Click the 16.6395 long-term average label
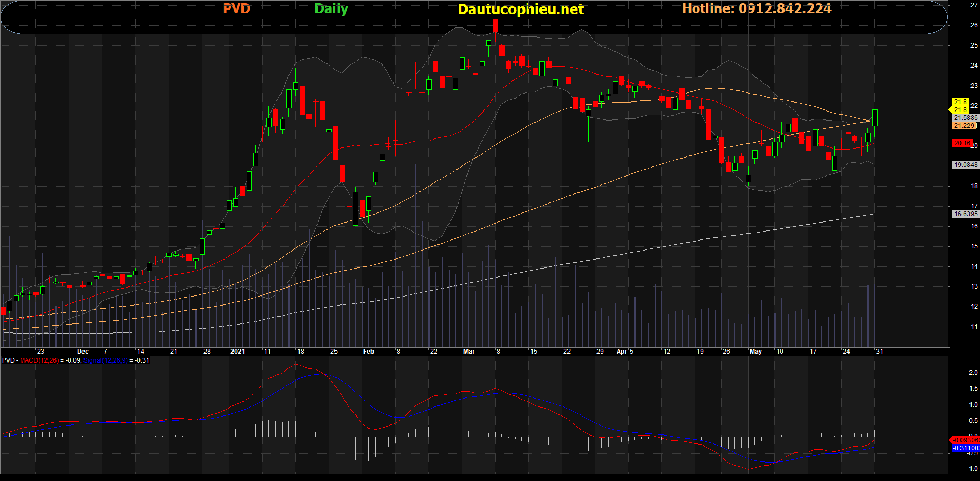980x481 pixels. pyautogui.click(x=965, y=214)
